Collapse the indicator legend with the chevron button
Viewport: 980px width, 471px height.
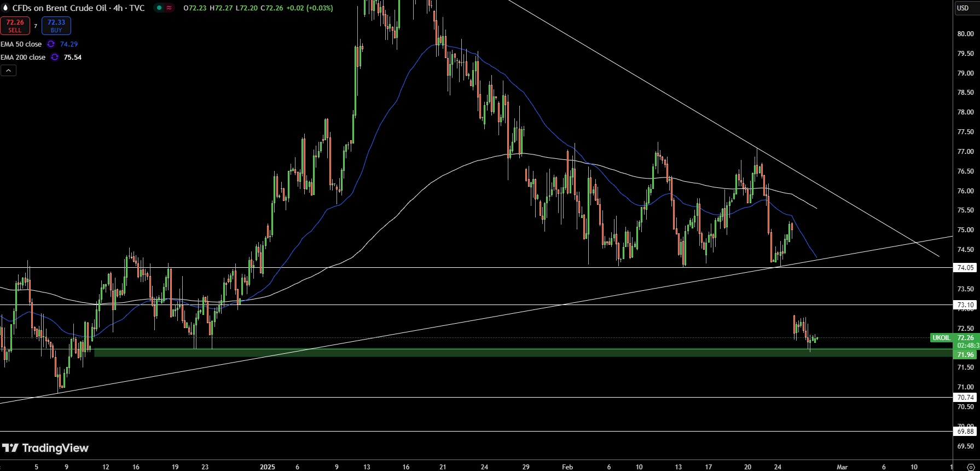coord(8,70)
